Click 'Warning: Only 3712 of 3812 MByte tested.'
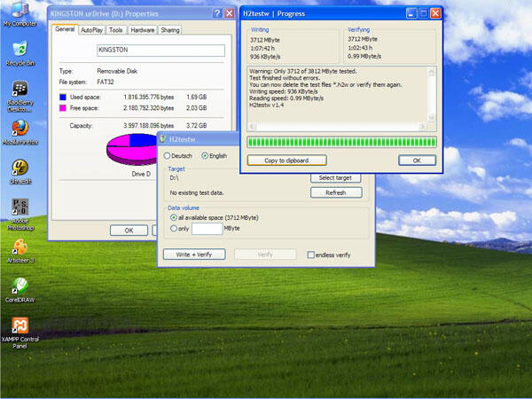The image size is (532, 399). [x=302, y=71]
